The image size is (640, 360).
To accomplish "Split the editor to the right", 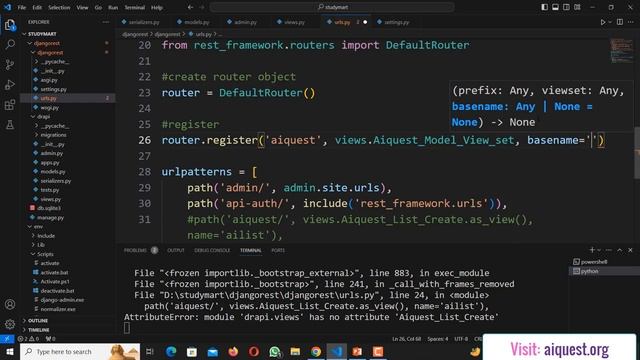I will click(x=620, y=22).
